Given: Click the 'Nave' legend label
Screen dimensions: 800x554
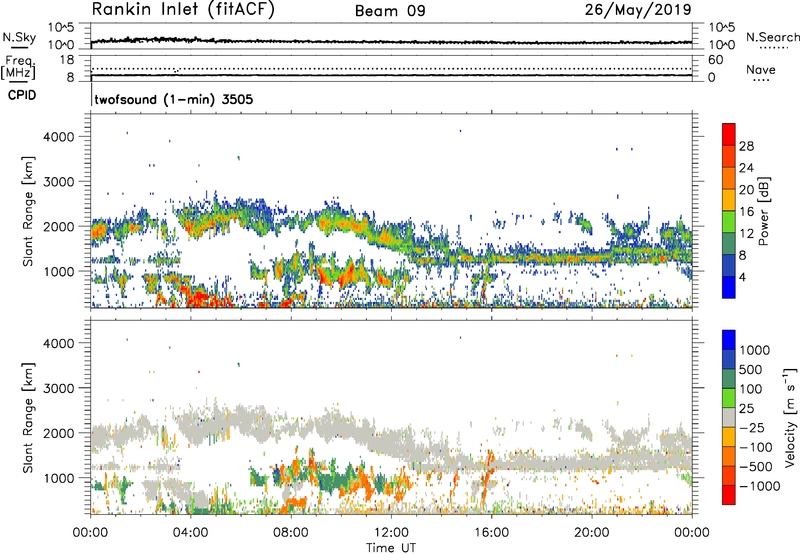Looking at the screenshot, I should tap(761, 70).
